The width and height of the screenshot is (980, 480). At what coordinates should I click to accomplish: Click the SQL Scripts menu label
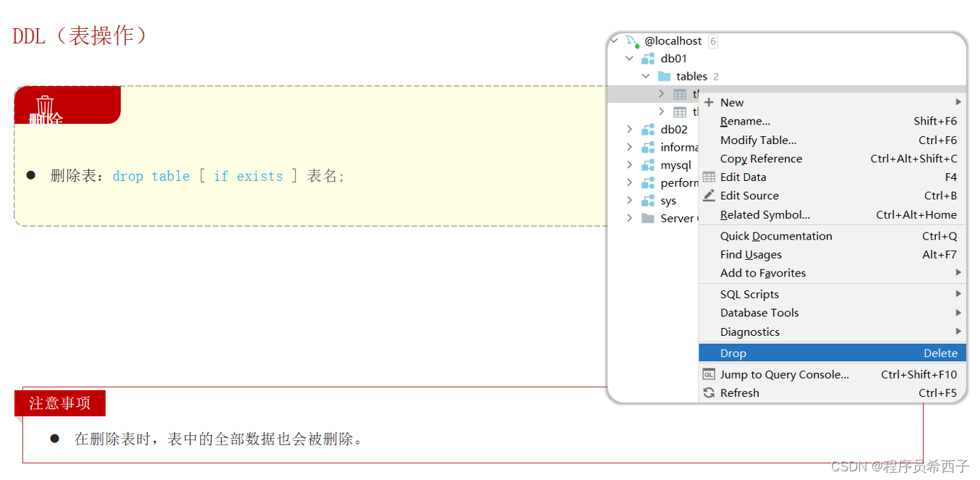(x=749, y=295)
